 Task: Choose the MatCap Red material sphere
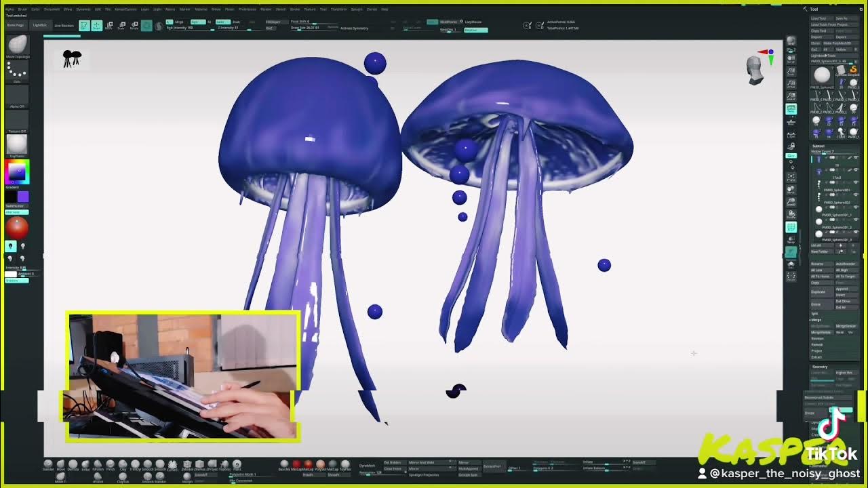pyautogui.click(x=296, y=464)
